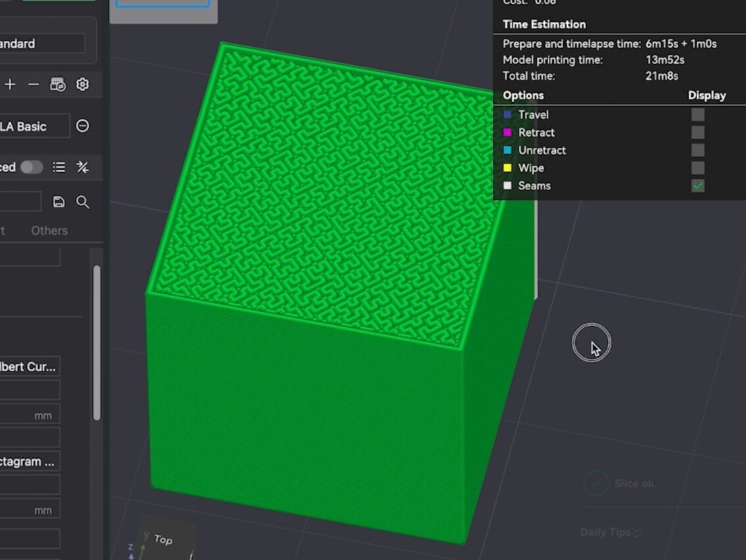Viewport: 746px width, 560px height.
Task: Enable the Retract display checkbox
Action: click(x=697, y=133)
